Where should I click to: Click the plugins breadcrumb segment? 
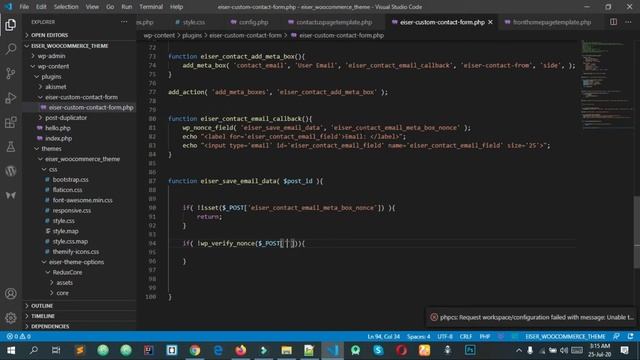[x=192, y=36]
